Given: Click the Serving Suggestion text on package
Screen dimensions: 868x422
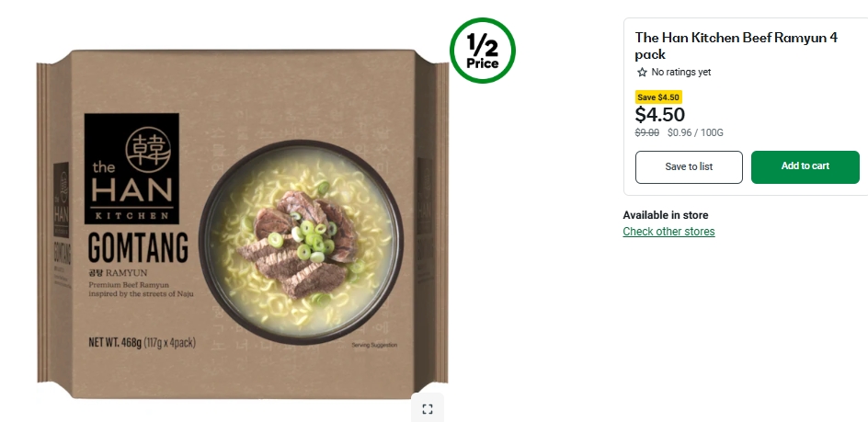Looking at the screenshot, I should (x=374, y=345).
